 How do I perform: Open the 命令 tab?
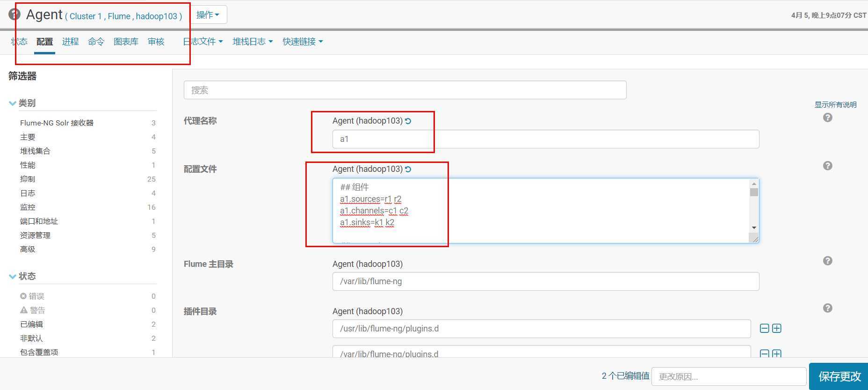click(x=96, y=42)
